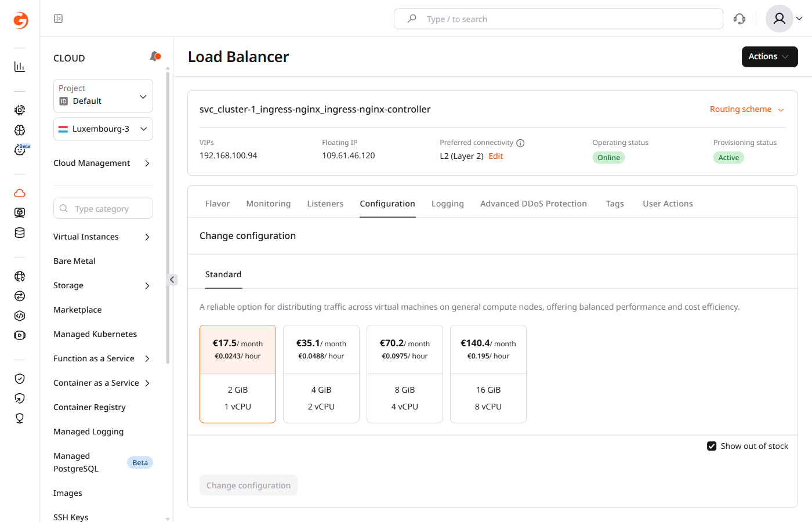Screen dimensions: 812x522
Task: Switch to the Logging tab
Action: click(x=448, y=204)
